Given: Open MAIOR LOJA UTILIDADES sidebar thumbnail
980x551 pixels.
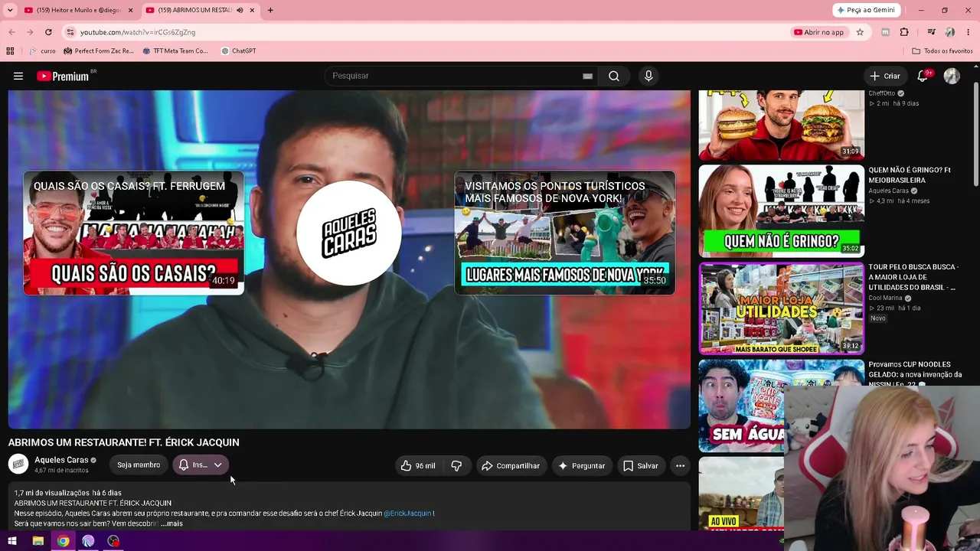Looking at the screenshot, I should (x=781, y=308).
